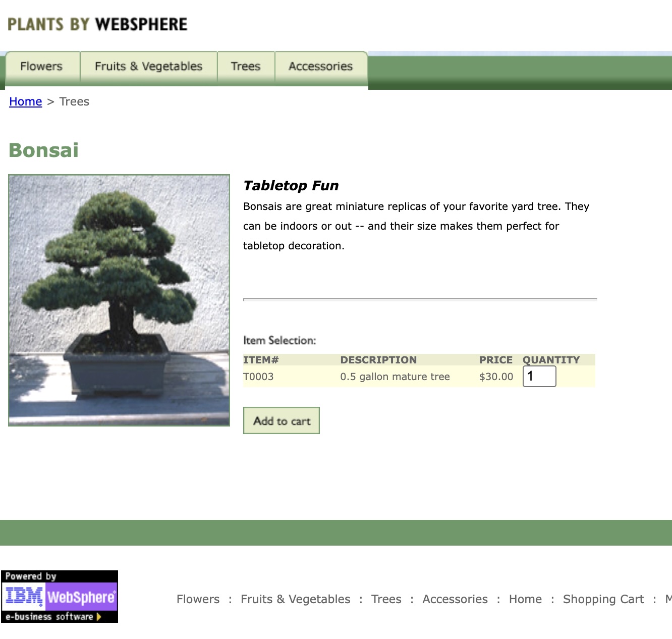Viewport: 672px width, 639px height.
Task: Click the T0003 item number
Action: (258, 377)
